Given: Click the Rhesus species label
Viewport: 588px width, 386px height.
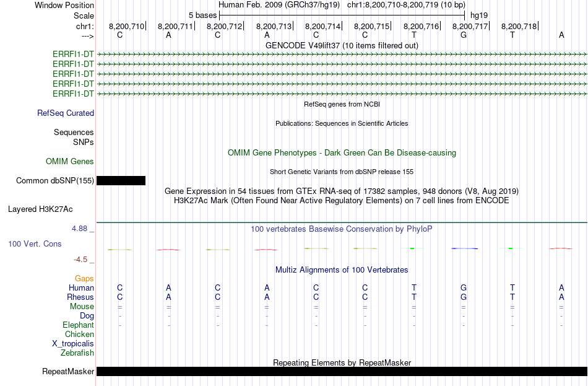Looking at the screenshot, I should tap(80, 297).
